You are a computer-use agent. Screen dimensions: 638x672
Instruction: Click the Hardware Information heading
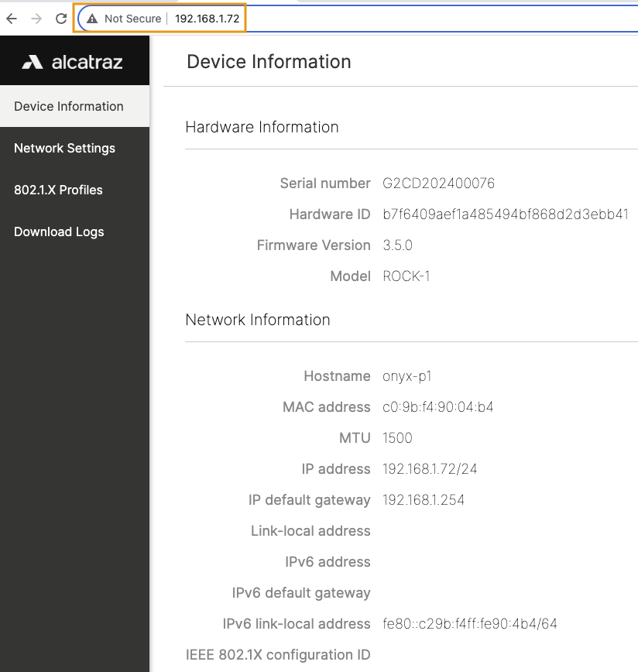(x=262, y=126)
